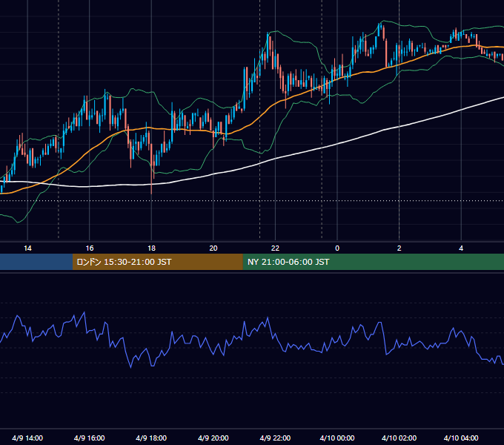Click the 4 hour label on price chart axis
504x445 pixels.
coord(461,248)
